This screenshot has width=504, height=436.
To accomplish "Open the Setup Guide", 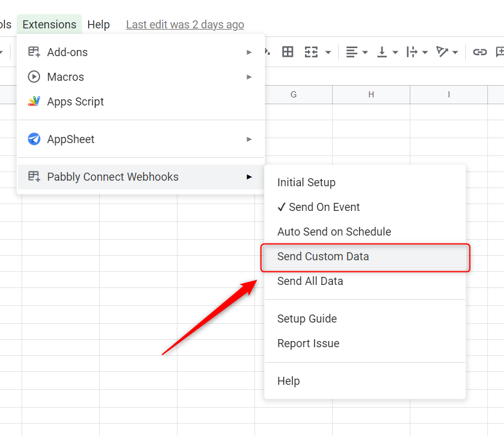I will (x=365, y=319).
